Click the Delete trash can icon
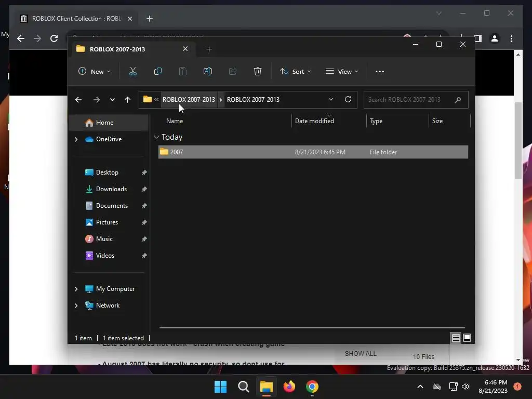 (x=258, y=72)
